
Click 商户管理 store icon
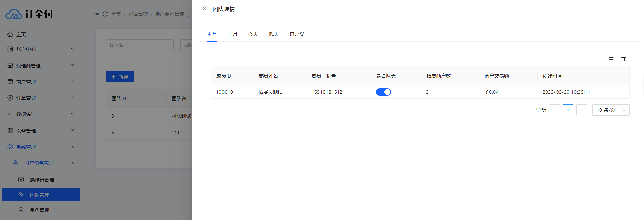coord(10,82)
